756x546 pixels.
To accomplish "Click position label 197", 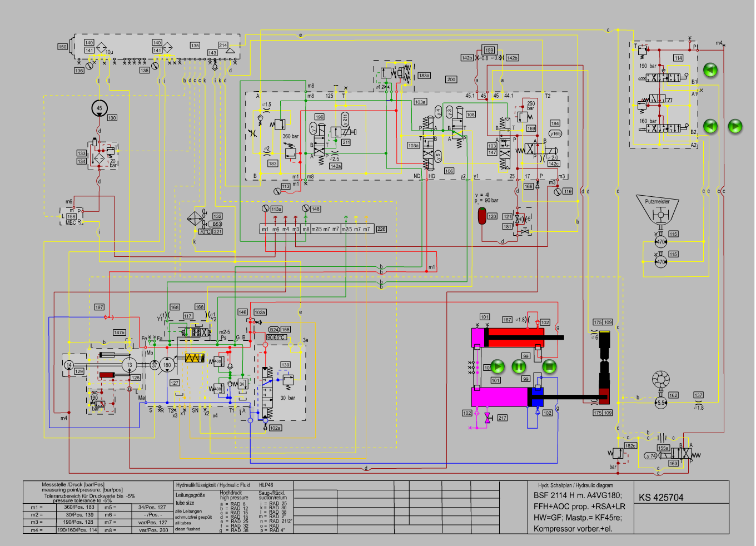I will (x=99, y=307).
